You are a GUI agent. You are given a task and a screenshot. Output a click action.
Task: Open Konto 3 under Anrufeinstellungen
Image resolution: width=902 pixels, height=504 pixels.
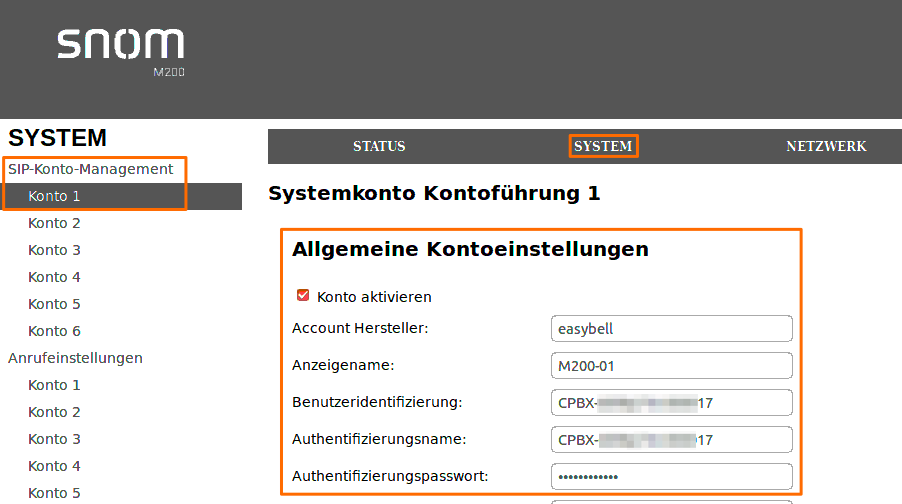tap(55, 439)
